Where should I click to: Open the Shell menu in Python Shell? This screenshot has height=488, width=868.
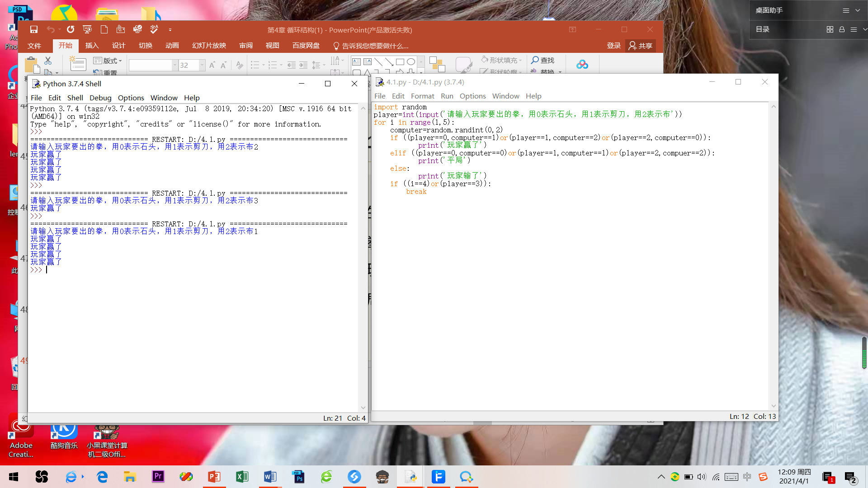pos(75,98)
